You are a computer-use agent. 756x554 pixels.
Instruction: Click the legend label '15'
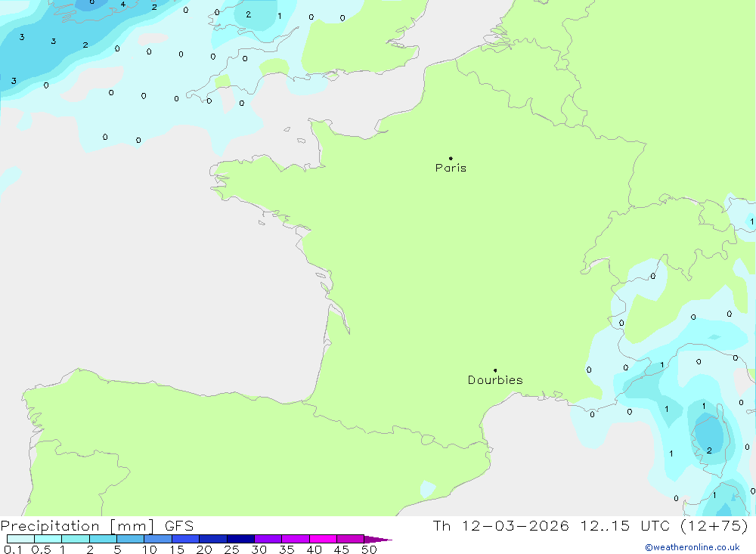pyautogui.click(x=177, y=549)
